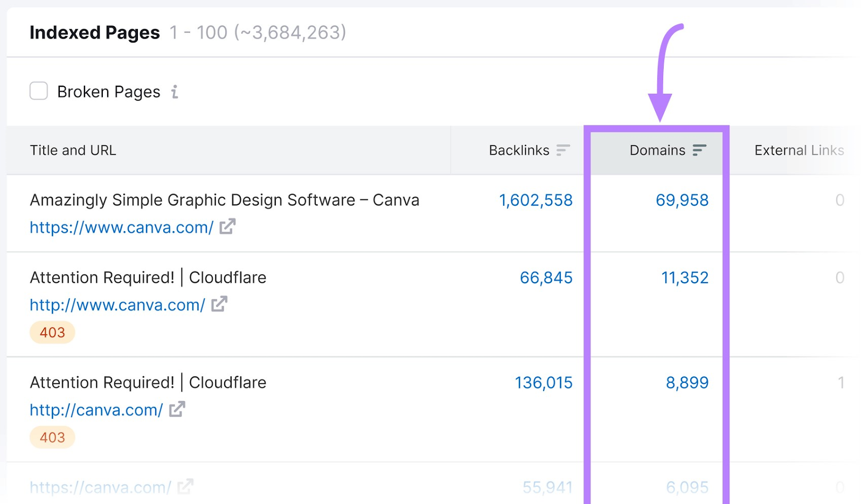View the 8,899 domains value
Viewport: 862px width, 504px height.
687,383
